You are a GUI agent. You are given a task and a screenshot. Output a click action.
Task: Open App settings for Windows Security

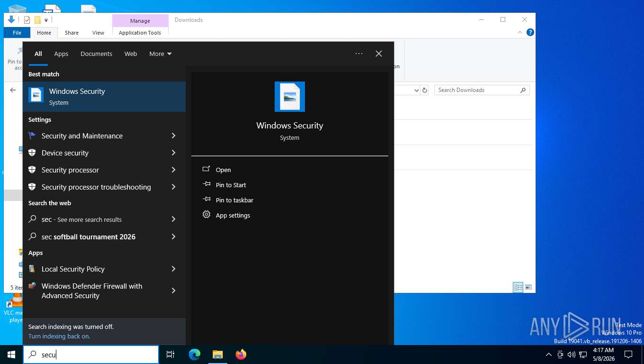pyautogui.click(x=233, y=215)
